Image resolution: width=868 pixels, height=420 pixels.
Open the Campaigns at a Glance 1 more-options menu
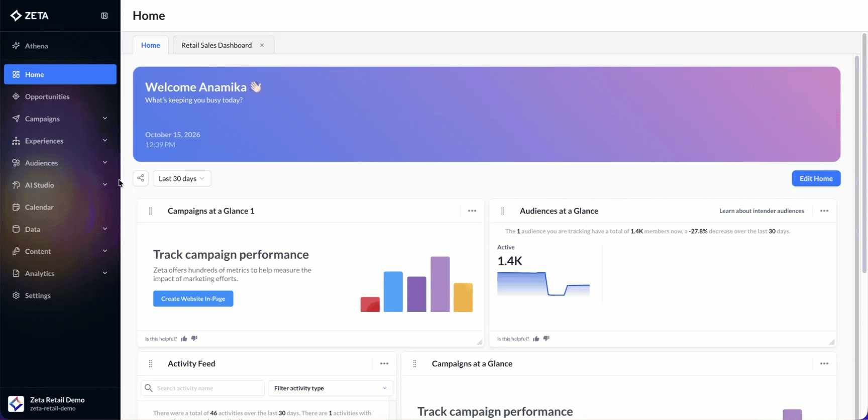click(472, 211)
